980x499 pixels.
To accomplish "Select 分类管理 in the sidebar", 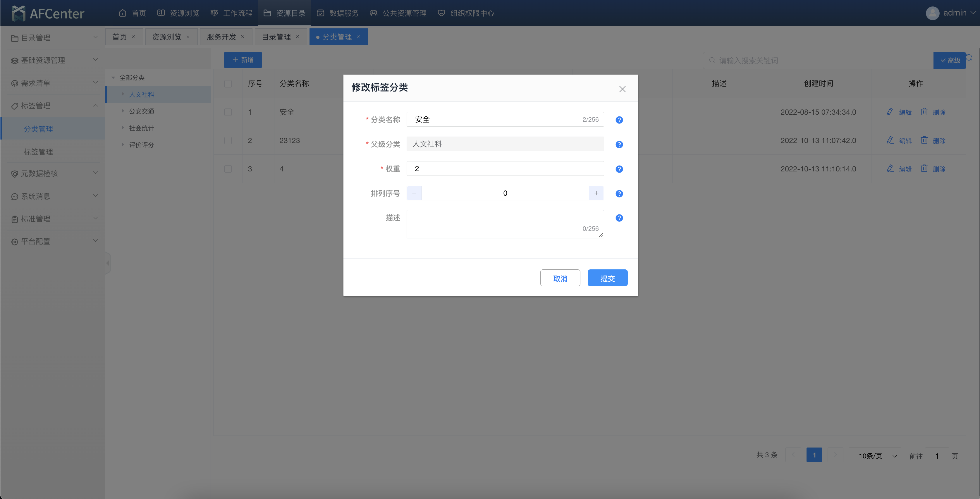I will [x=53, y=129].
